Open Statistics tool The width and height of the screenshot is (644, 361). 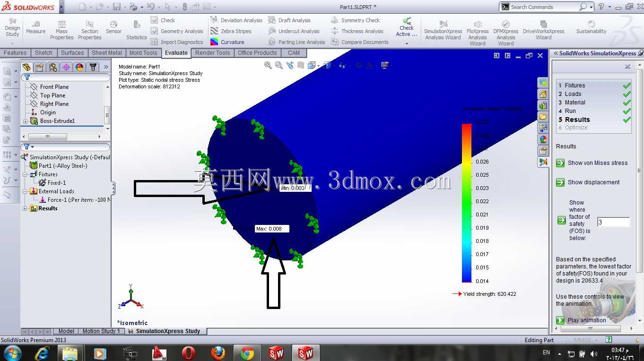click(x=137, y=30)
